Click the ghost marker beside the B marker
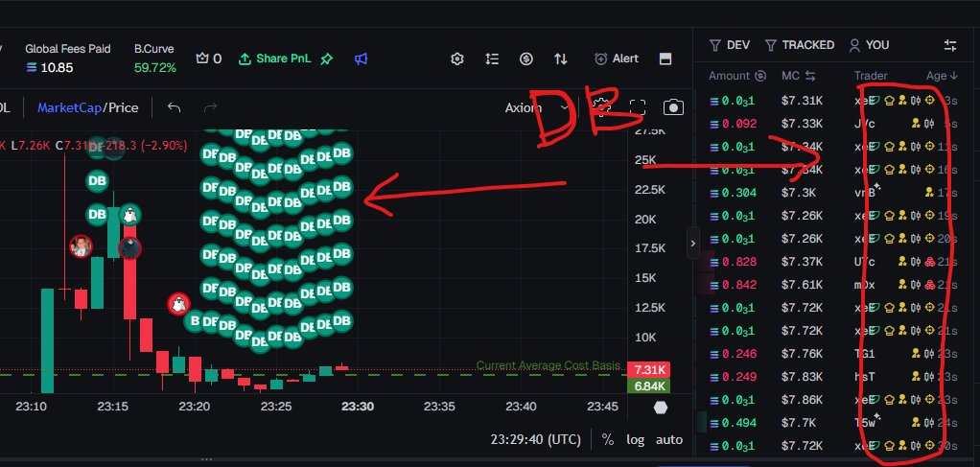This screenshot has height=467, width=980. point(178,304)
